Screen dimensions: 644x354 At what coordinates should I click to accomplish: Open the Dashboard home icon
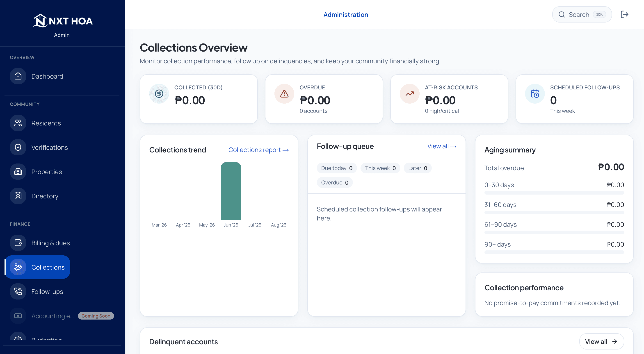click(18, 76)
